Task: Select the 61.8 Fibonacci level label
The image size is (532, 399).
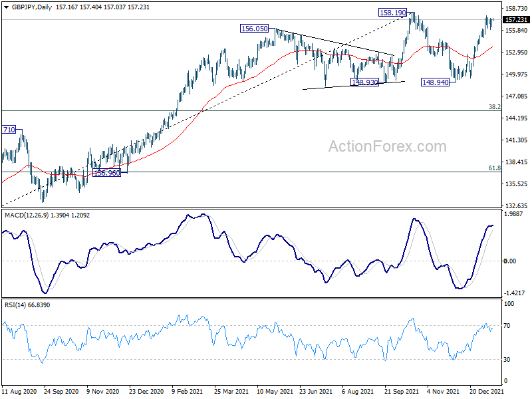Action: tap(494, 168)
